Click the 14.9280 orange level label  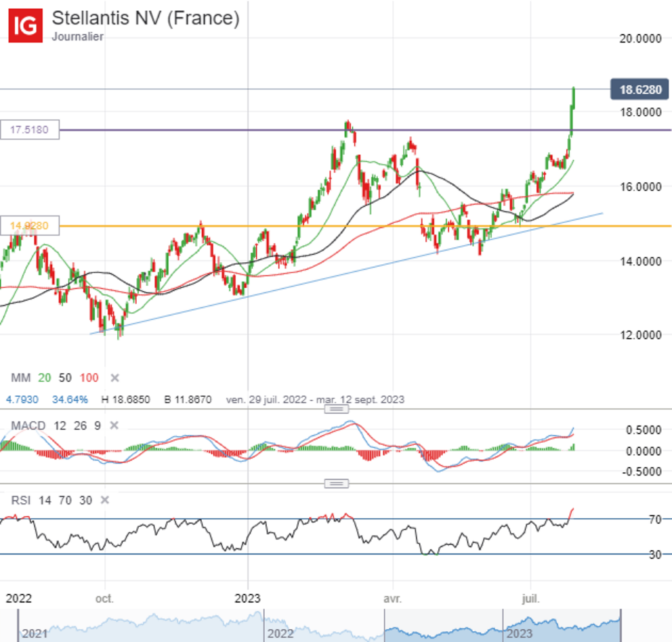(x=29, y=226)
